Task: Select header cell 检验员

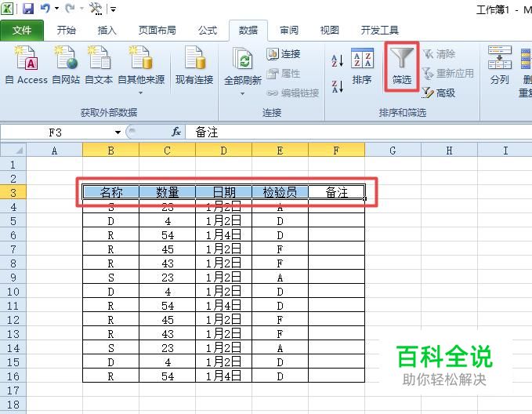Action: [x=280, y=192]
